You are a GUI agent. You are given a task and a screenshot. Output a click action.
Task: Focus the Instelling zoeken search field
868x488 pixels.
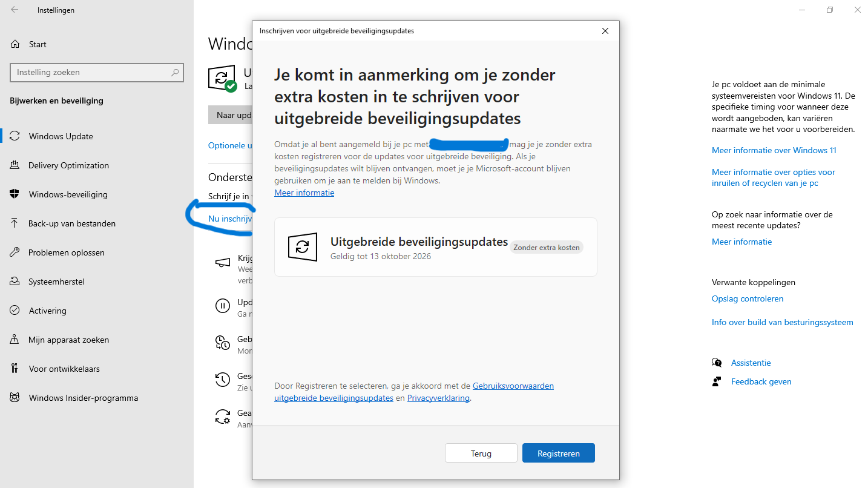click(97, 73)
